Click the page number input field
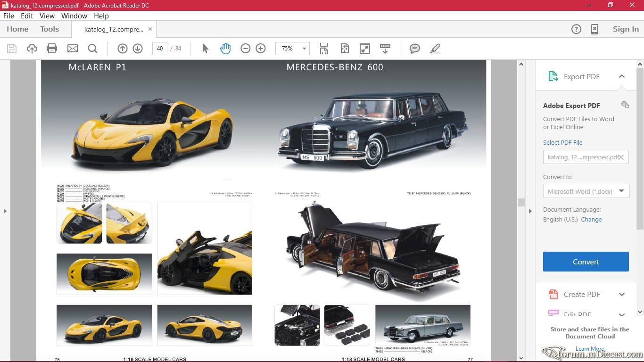The width and height of the screenshot is (644, 362). (x=160, y=49)
